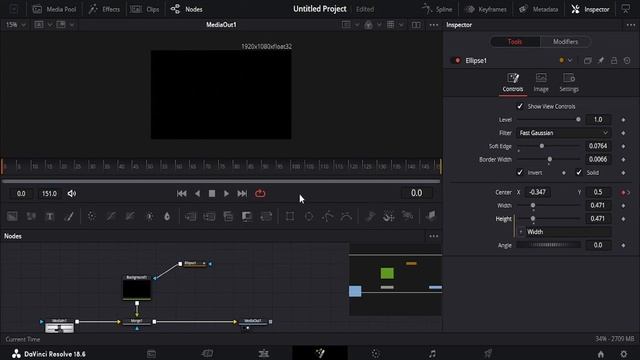Add a Rectangle mask tool
The width and height of the screenshot is (640, 360).
pyautogui.click(x=290, y=216)
